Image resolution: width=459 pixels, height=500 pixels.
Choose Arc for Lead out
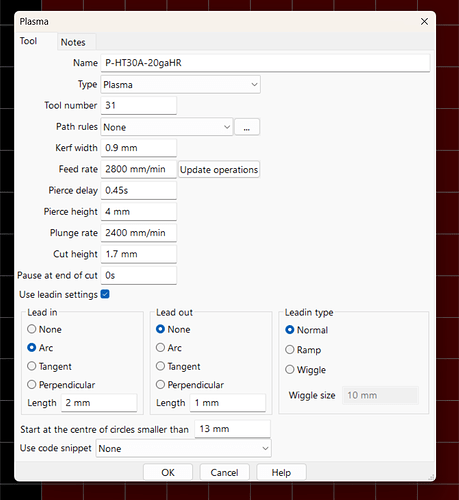pos(160,348)
